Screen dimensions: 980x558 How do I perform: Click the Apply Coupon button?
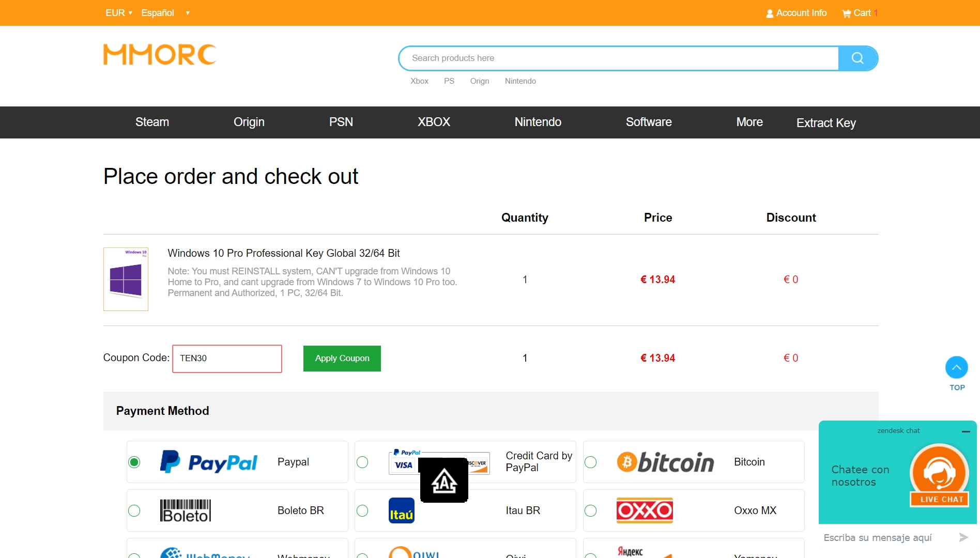342,359
